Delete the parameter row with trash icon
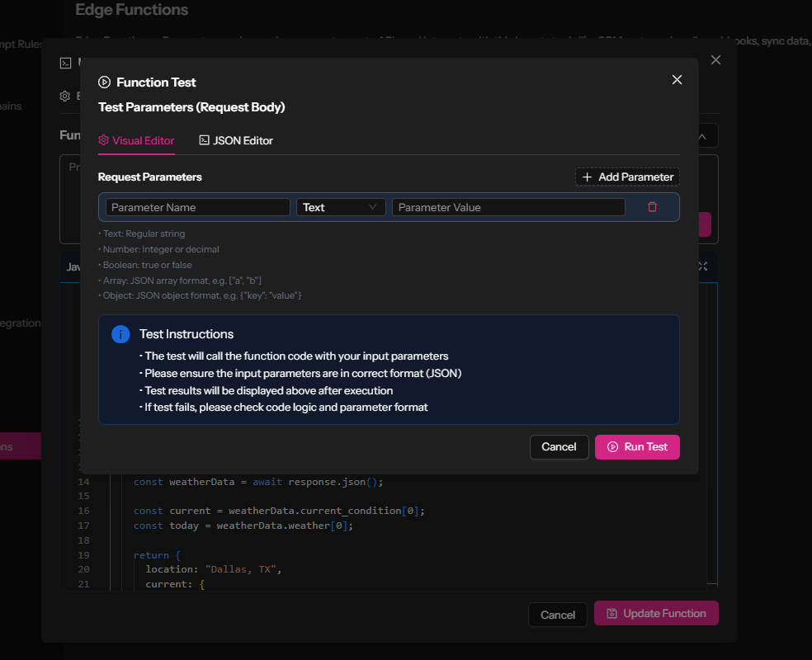Viewport: 812px width, 660px height. 652,207
